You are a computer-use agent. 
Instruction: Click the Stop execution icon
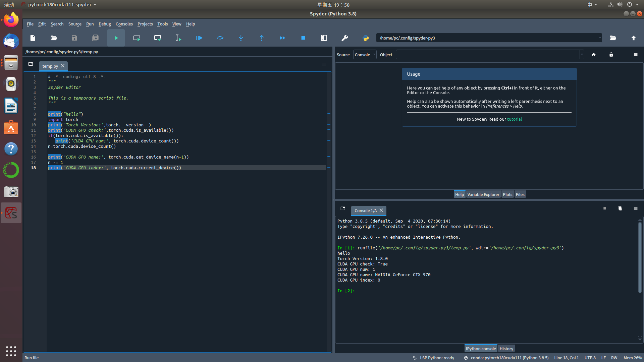click(304, 38)
